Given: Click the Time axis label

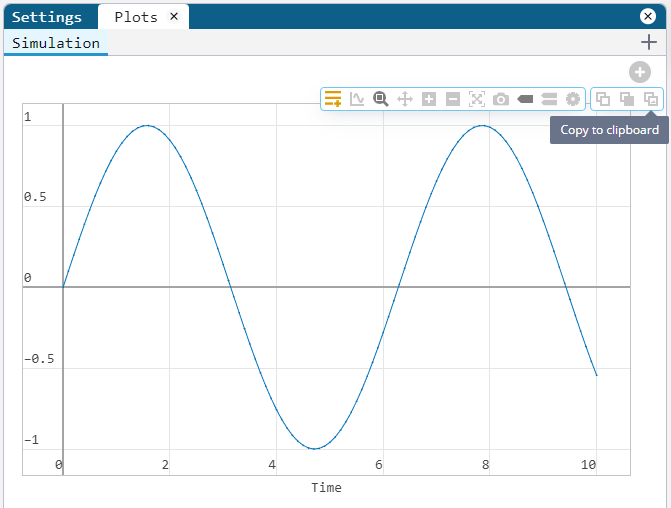Looking at the screenshot, I should [x=326, y=487].
